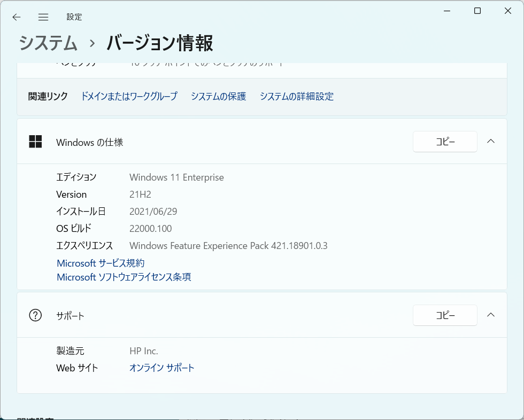
Task: Click the インストール日 label
Action: pos(81,211)
